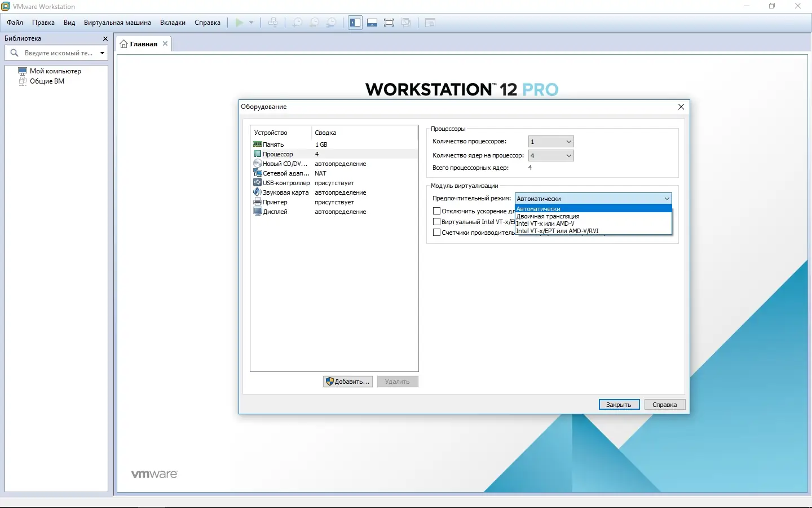Choose Двоичная трансляция option
The width and height of the screenshot is (812, 508).
[593, 216]
